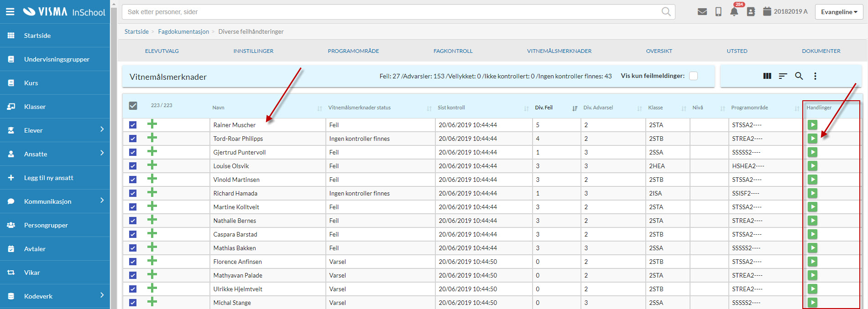Open the three-dot more options menu
The height and width of the screenshot is (309, 868).
click(x=815, y=76)
